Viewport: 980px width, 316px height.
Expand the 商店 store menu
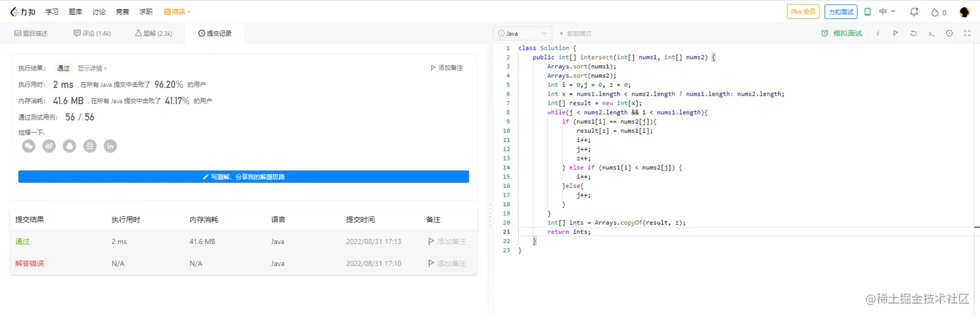(x=178, y=12)
